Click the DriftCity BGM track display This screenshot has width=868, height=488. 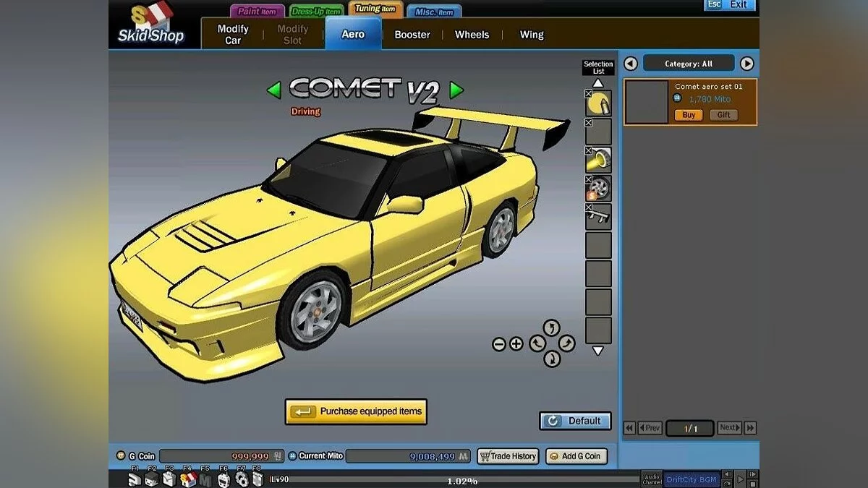click(692, 479)
